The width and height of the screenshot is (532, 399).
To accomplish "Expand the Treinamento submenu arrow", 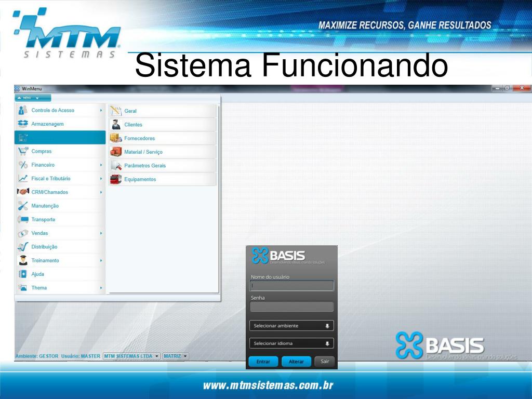I will (101, 261).
